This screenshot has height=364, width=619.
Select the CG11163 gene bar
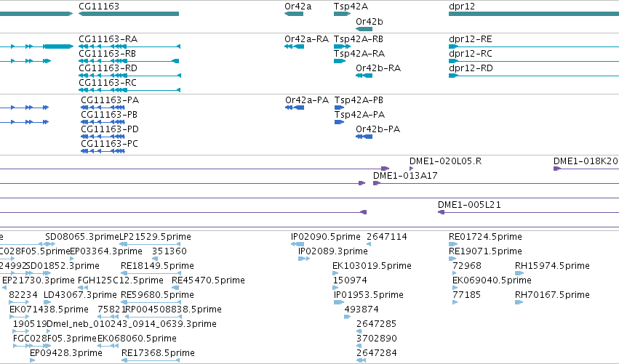coord(129,14)
